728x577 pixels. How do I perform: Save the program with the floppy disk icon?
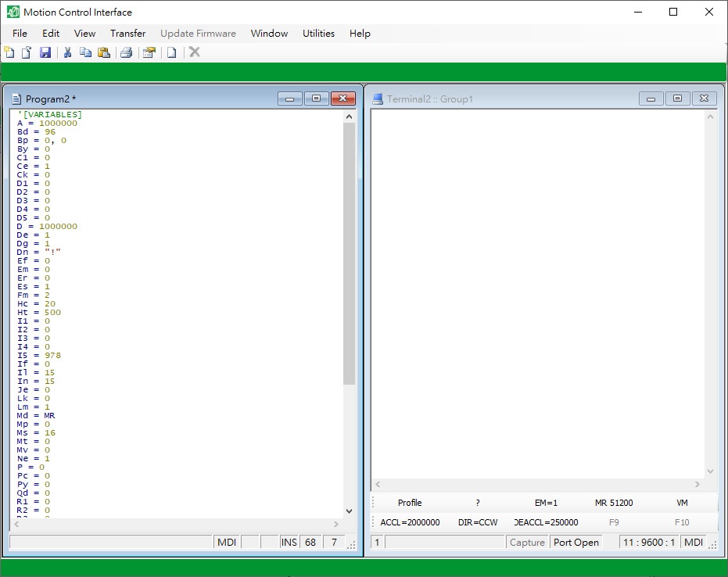(x=45, y=52)
